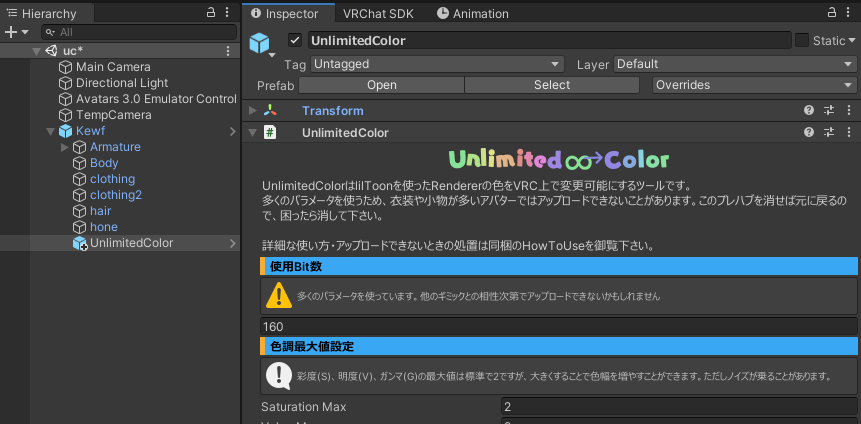Click the Hierarchy panel lock icon
Viewport: 861px width, 424px height.
coord(211,13)
